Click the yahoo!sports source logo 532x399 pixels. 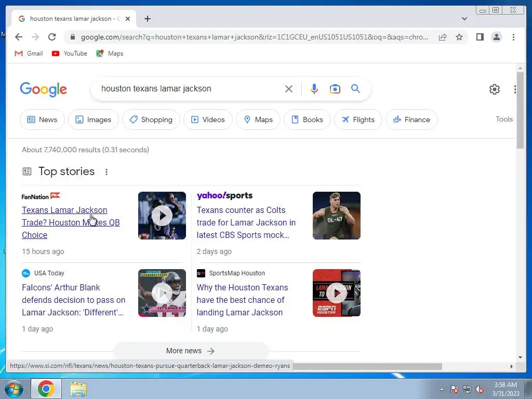(224, 195)
